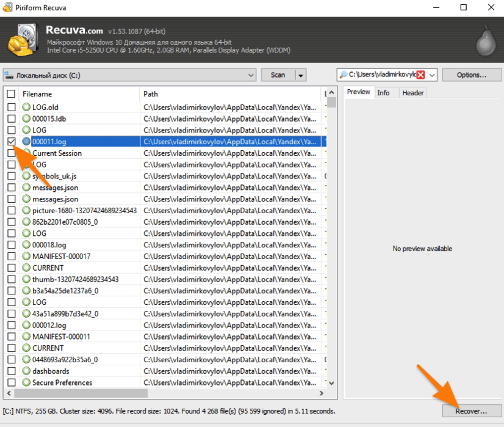Check the box for symbols_uk.js
504x427 pixels.
[x=11, y=176]
